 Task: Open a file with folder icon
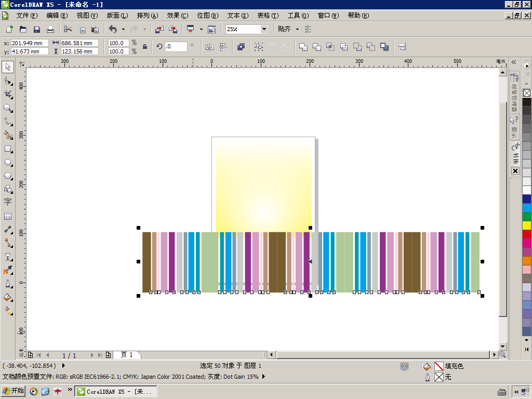coord(23,29)
